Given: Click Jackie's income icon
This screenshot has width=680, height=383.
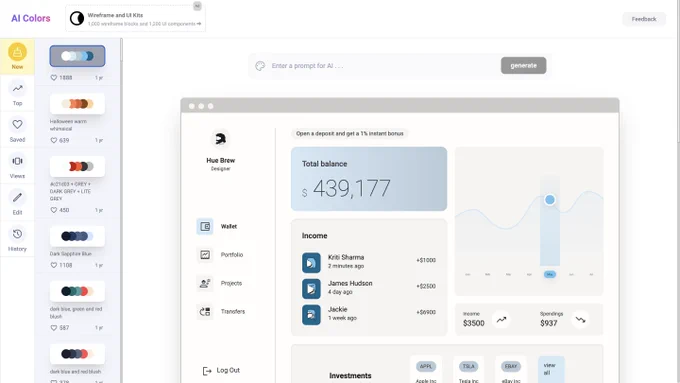Looking at the screenshot, I should [311, 315].
